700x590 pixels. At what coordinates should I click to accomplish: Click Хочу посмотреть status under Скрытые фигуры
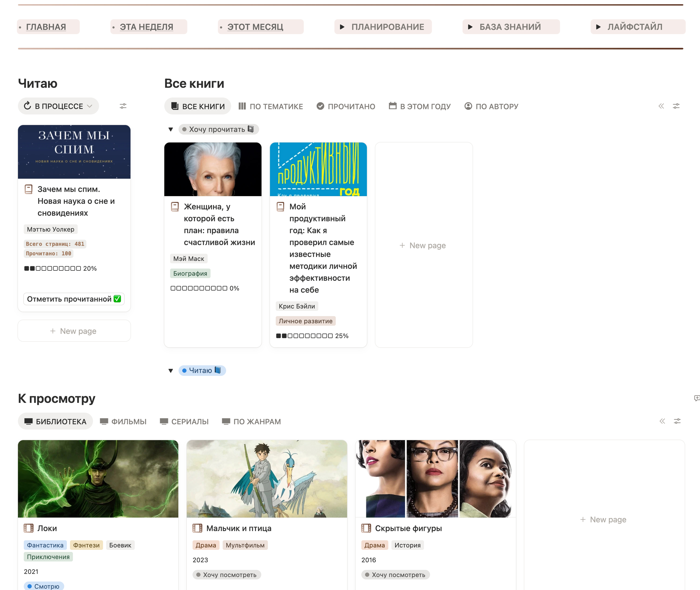click(x=395, y=574)
